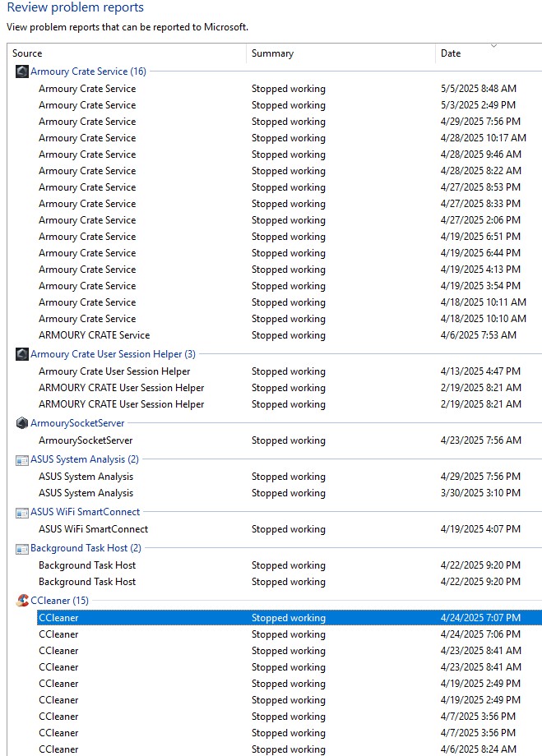Select Armoury Crate Service report dated 5/5/2025 8:48 AM
The height and width of the screenshot is (756, 542).
290,89
